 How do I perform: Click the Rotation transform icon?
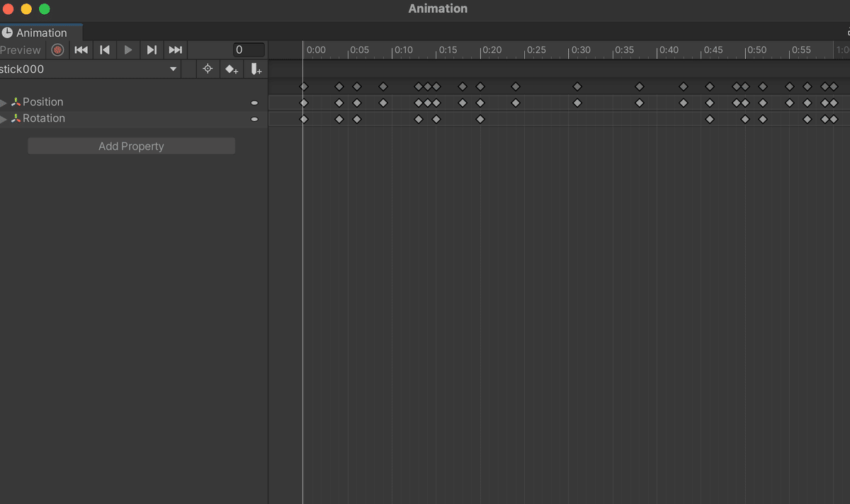coord(16,118)
